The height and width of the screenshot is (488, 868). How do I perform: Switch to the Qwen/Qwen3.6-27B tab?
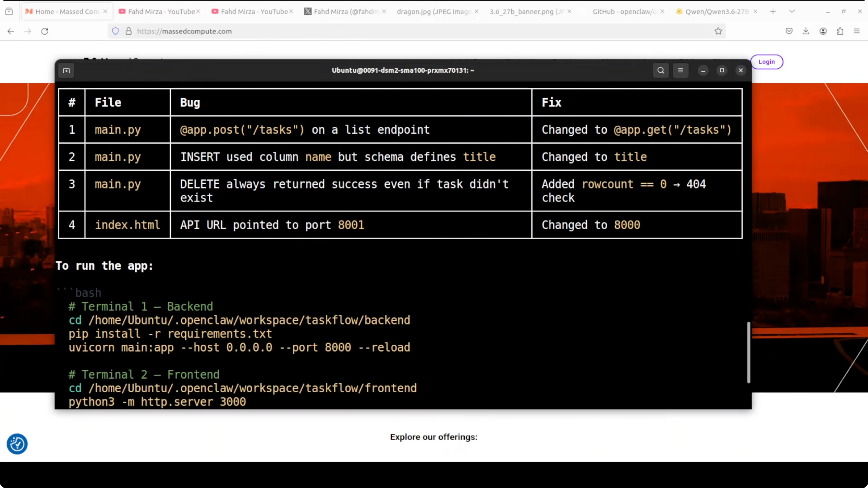tap(716, 12)
